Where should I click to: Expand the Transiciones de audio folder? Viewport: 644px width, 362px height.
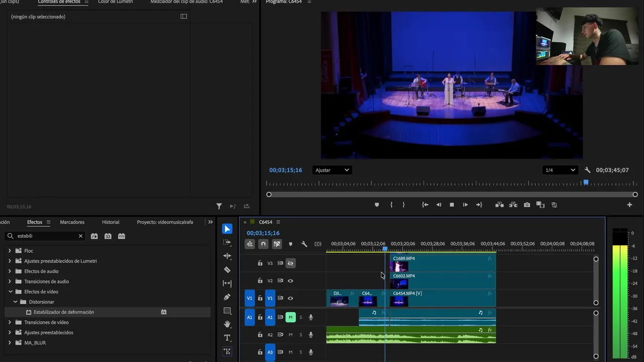10,282
